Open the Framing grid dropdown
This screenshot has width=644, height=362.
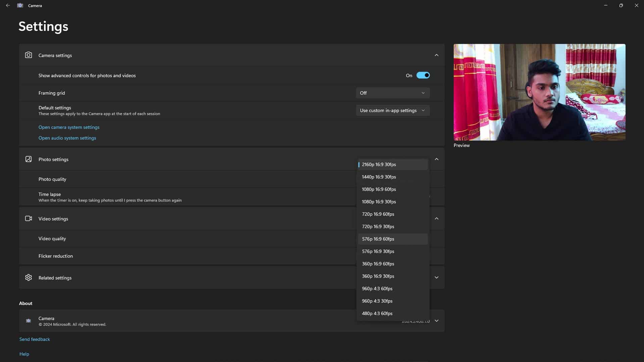coord(392,93)
